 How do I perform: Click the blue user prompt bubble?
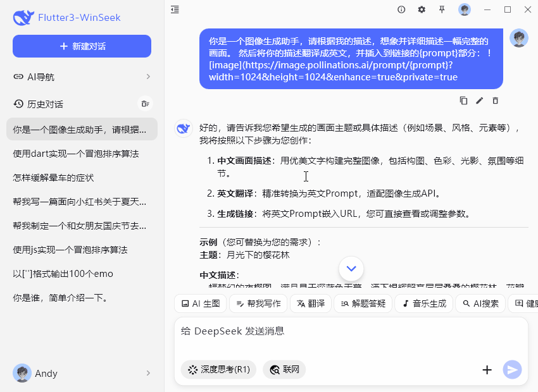(351, 59)
